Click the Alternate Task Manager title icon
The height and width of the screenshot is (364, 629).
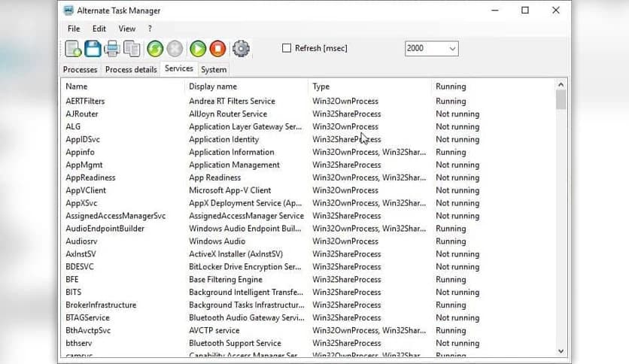point(68,11)
